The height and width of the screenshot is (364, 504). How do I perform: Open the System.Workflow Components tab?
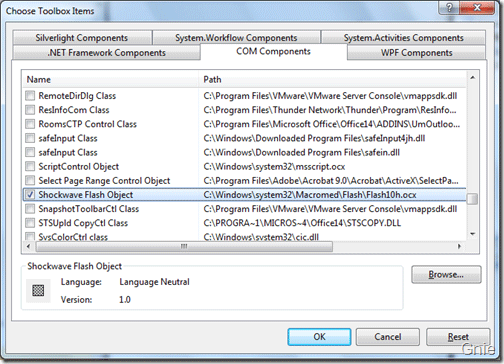click(x=236, y=38)
